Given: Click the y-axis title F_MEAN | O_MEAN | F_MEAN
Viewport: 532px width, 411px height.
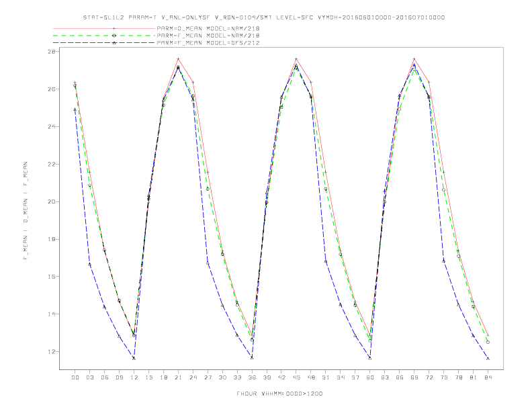Looking at the screenshot, I should point(26,211).
